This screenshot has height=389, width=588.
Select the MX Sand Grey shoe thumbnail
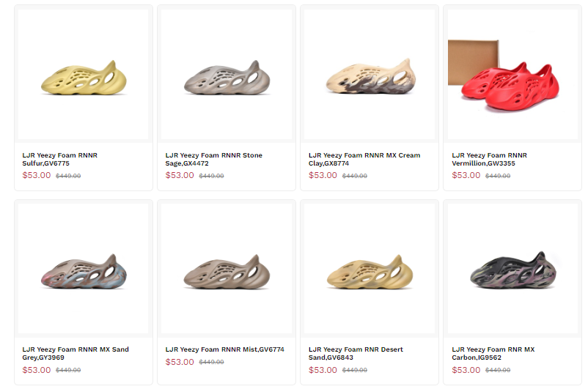click(x=83, y=271)
